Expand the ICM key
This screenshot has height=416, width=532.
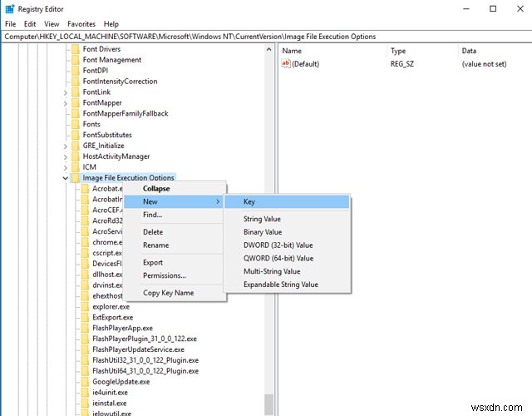66,167
